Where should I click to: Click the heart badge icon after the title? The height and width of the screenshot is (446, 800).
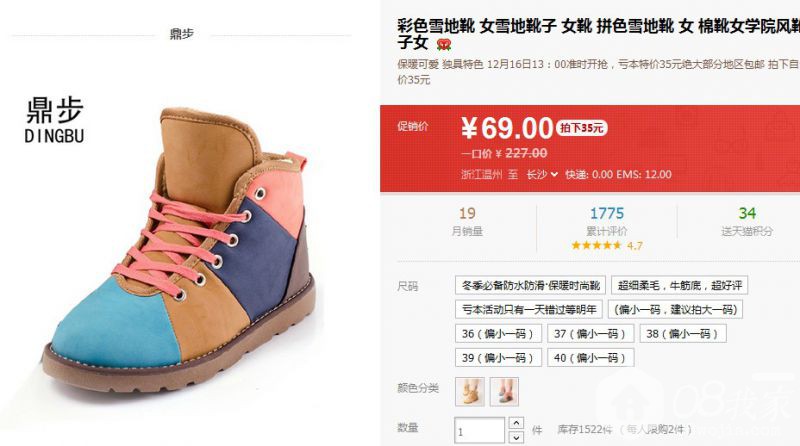pos(444,44)
